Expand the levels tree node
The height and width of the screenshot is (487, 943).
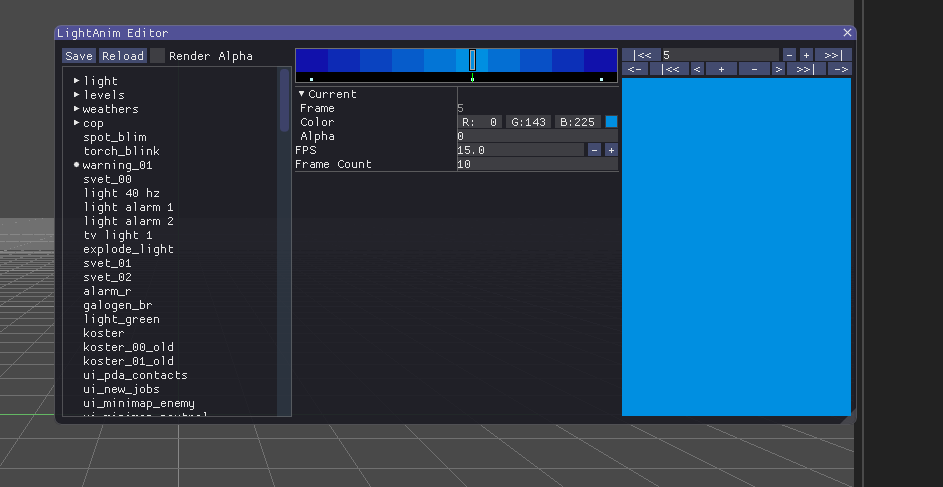77,94
